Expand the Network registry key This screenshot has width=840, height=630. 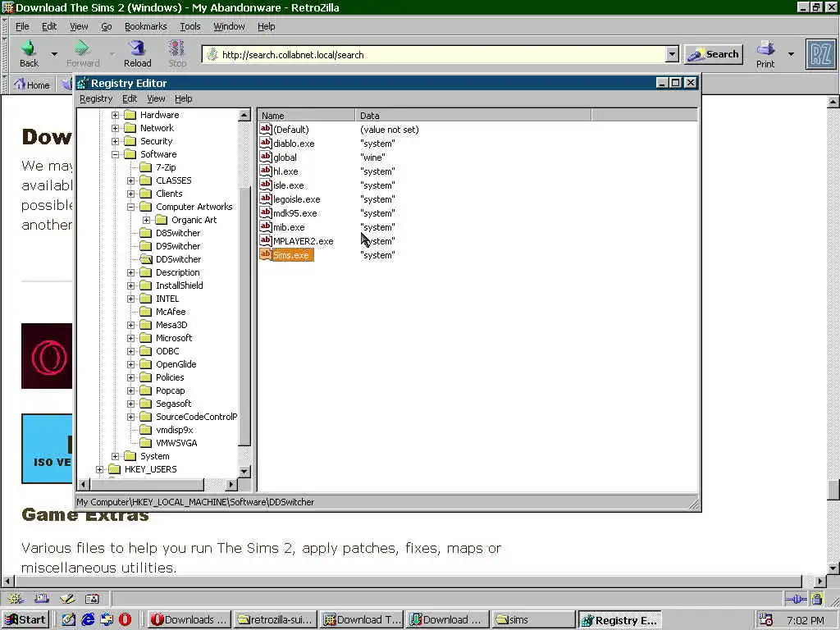pos(115,128)
